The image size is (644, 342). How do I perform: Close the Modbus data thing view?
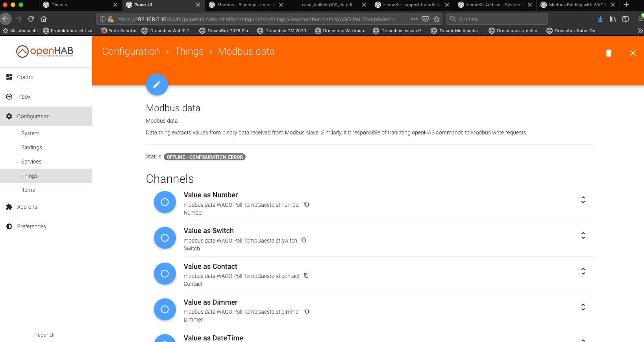pyautogui.click(x=633, y=53)
